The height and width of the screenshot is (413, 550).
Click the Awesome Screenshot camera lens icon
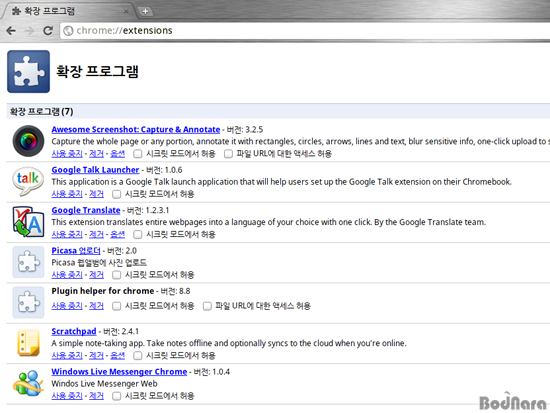point(28,141)
